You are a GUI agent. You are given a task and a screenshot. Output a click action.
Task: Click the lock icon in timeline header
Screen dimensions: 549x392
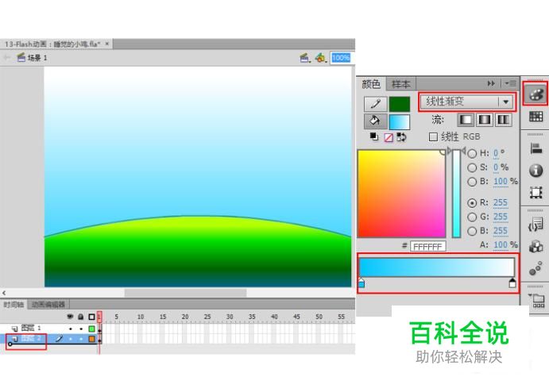pos(81,317)
